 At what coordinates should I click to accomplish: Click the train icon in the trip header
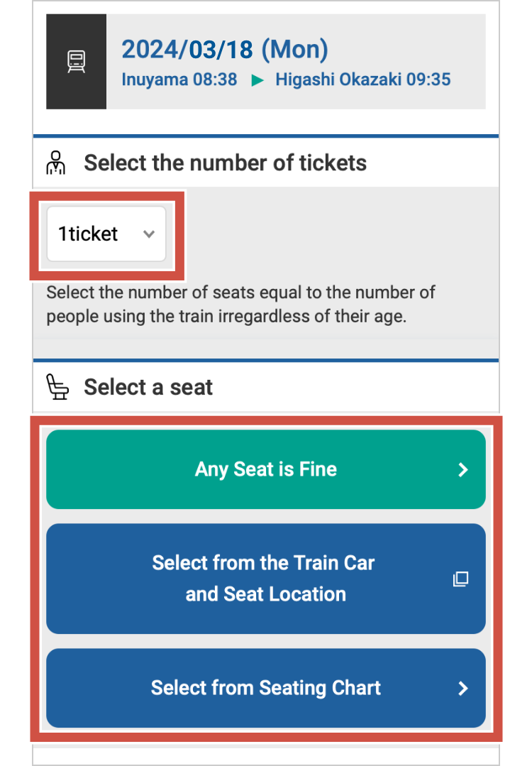[76, 62]
